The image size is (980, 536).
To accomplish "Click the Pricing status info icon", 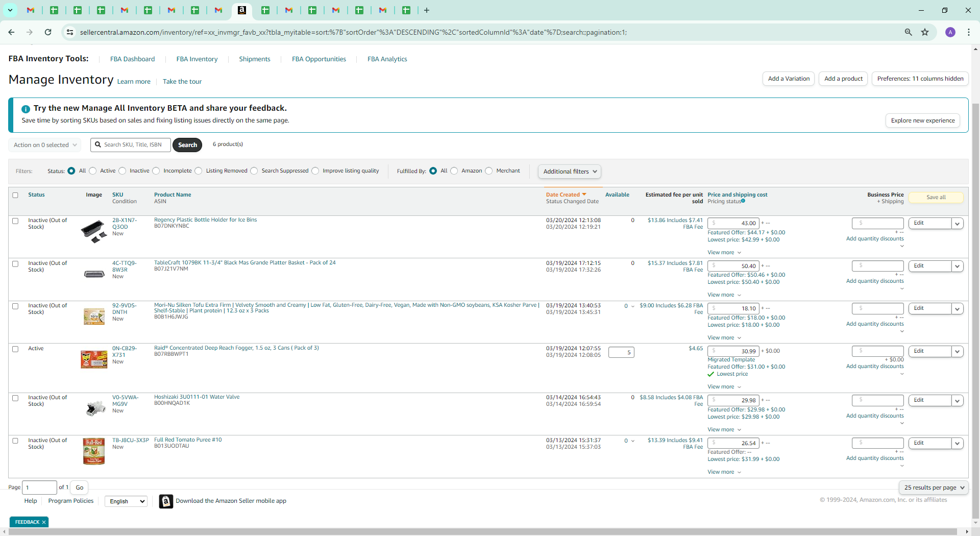I will (743, 201).
